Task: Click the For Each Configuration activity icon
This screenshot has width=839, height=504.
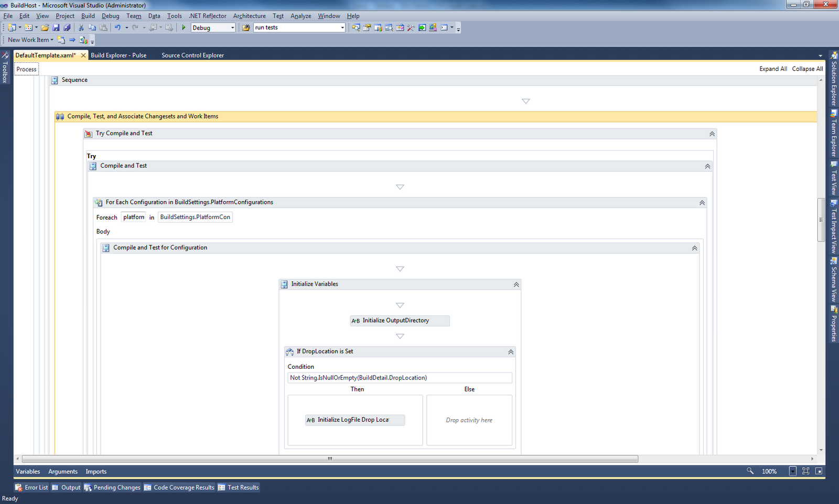Action: point(99,202)
